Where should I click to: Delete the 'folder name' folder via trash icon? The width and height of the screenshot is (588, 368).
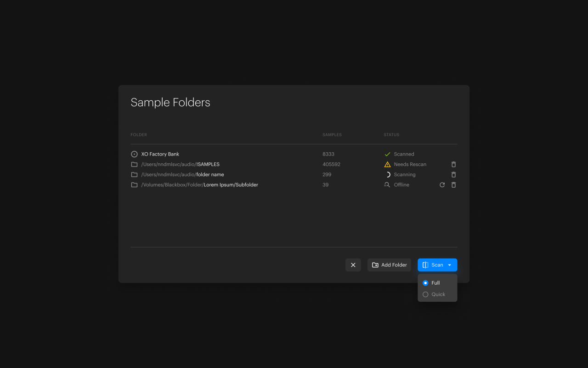tap(453, 175)
